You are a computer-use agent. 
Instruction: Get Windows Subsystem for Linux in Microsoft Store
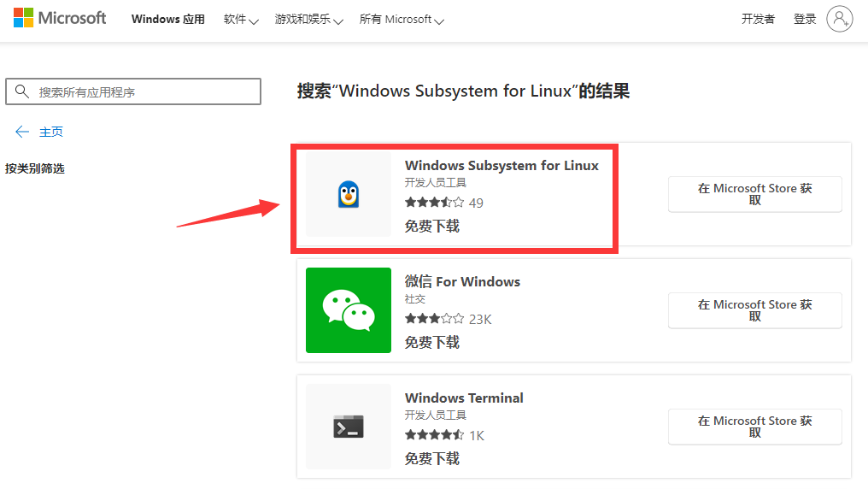tap(754, 194)
